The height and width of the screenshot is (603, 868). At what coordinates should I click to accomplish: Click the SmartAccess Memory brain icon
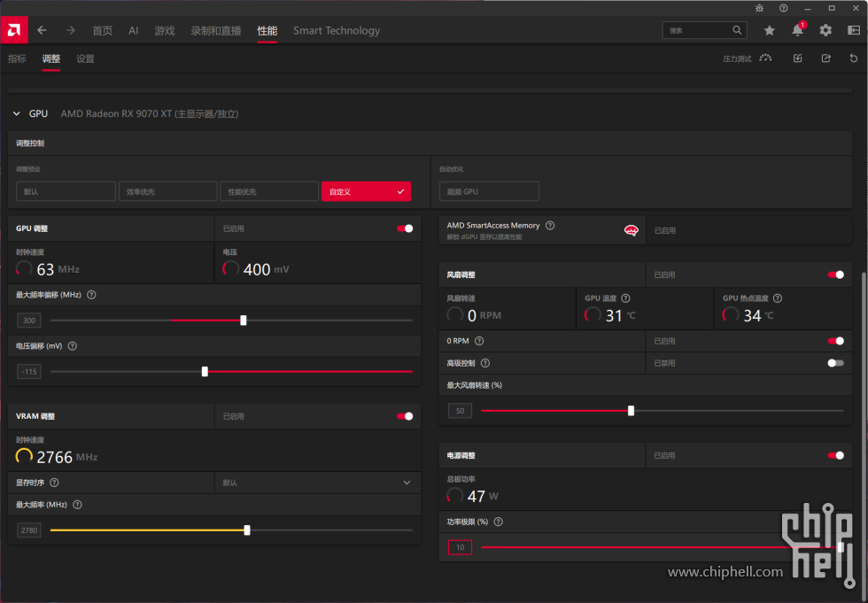631,230
